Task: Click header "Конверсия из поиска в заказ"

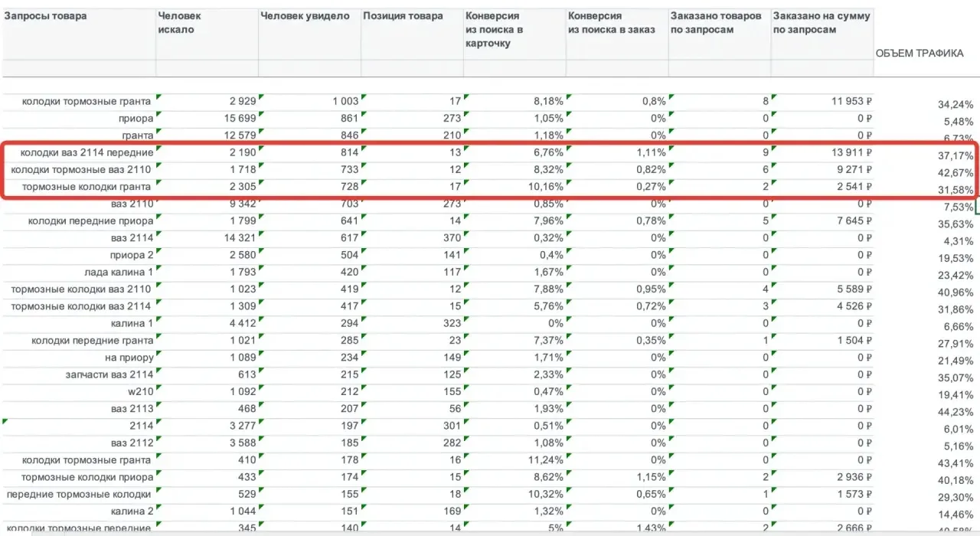Action: pyautogui.click(x=612, y=23)
